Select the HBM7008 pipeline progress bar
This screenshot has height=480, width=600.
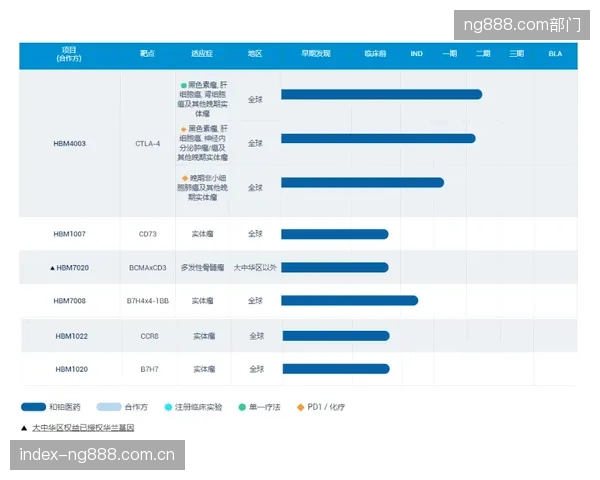(350, 300)
